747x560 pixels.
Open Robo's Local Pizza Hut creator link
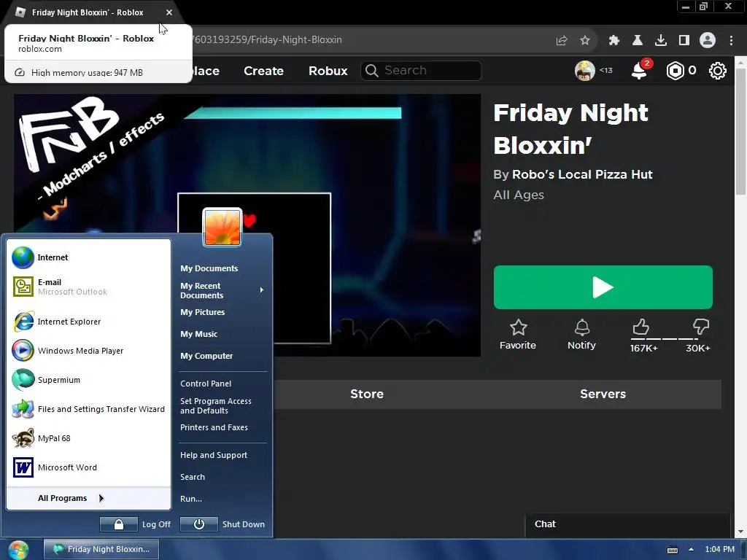(x=582, y=175)
